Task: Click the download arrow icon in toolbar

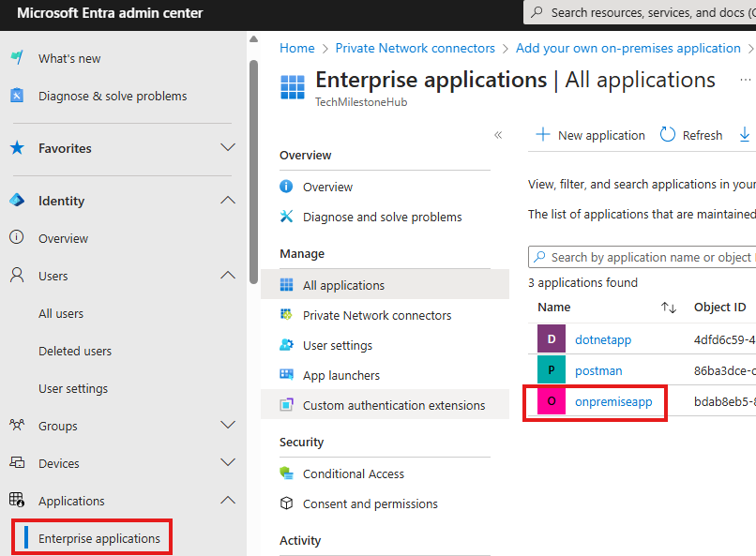Action: coord(745,134)
